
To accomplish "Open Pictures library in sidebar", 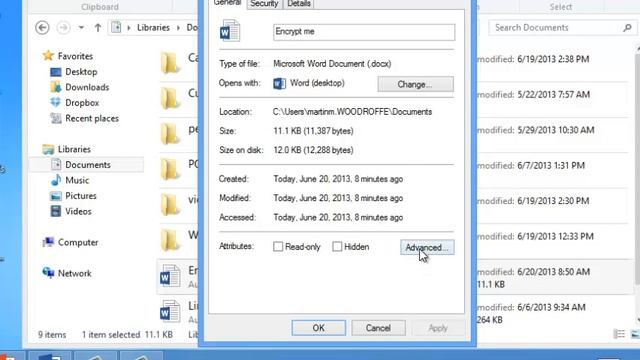I will pyautogui.click(x=81, y=196).
